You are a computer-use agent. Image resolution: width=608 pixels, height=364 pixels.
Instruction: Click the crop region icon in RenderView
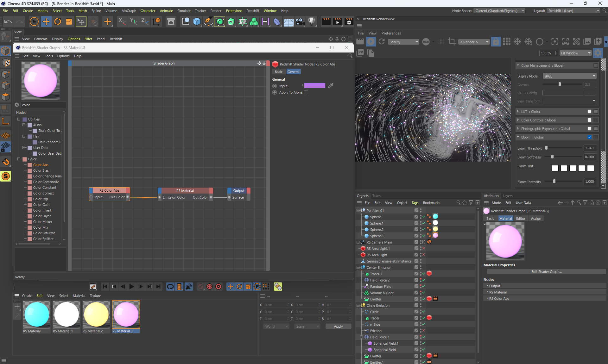[452, 42]
